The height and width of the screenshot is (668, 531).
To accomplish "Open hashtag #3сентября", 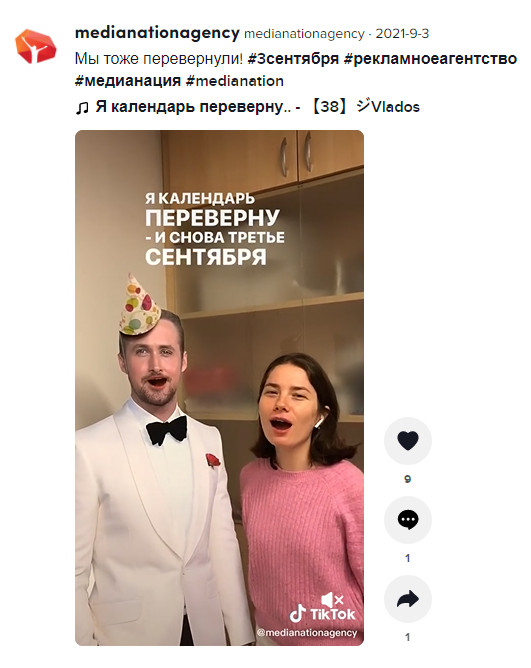I will click(293, 59).
